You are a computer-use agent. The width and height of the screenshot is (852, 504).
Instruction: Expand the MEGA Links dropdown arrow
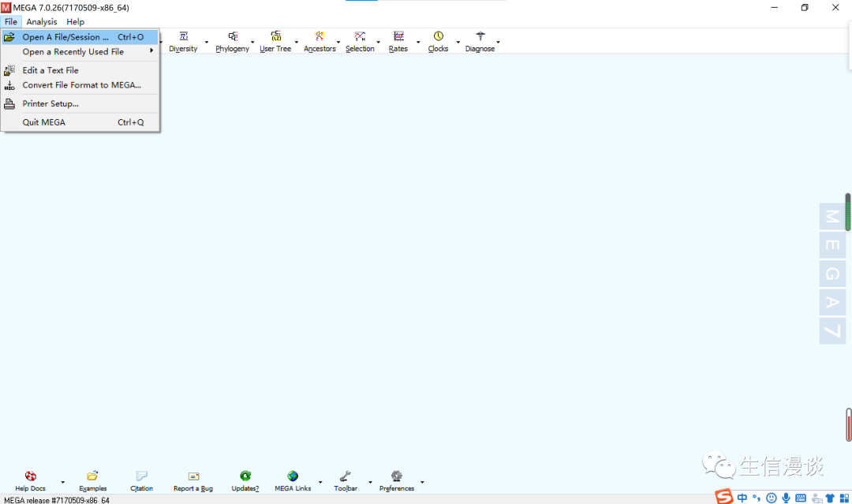(320, 482)
